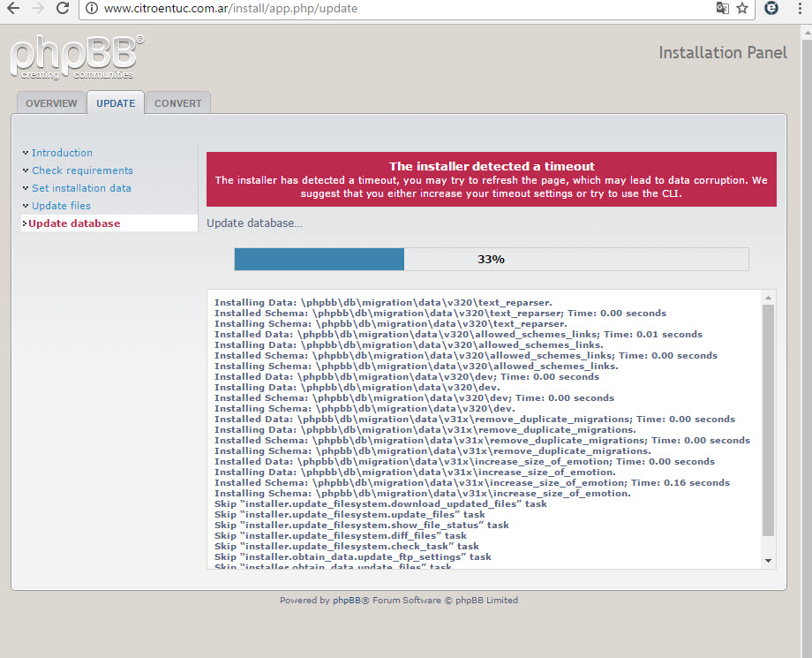Switch to the OVERVIEW tab

coord(51,103)
